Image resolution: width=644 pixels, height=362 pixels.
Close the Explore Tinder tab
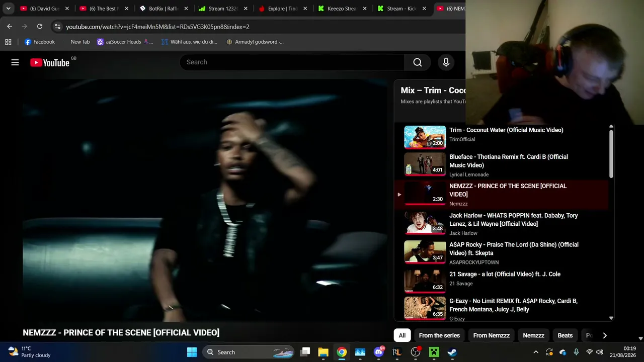coord(305,9)
